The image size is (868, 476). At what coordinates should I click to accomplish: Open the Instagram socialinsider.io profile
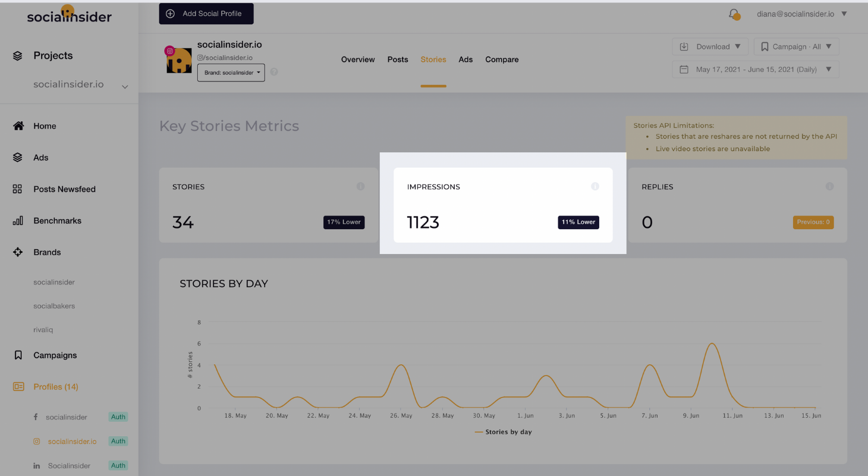(x=72, y=441)
